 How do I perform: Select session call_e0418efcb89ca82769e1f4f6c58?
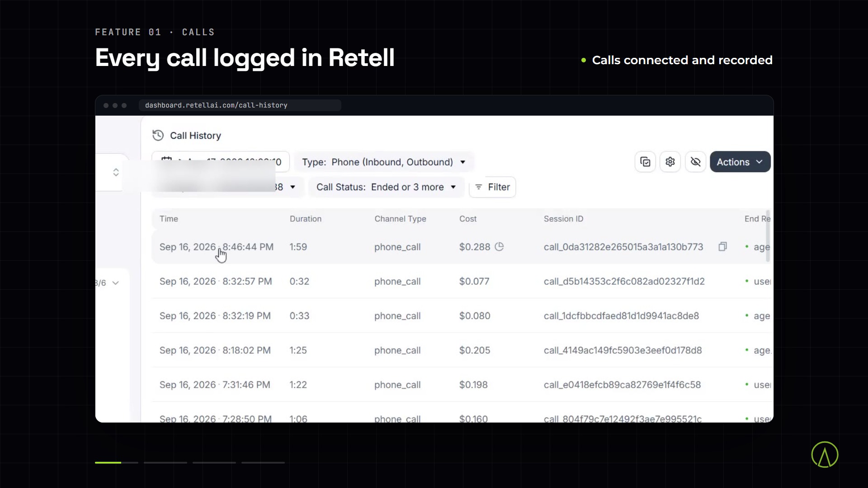622,385
